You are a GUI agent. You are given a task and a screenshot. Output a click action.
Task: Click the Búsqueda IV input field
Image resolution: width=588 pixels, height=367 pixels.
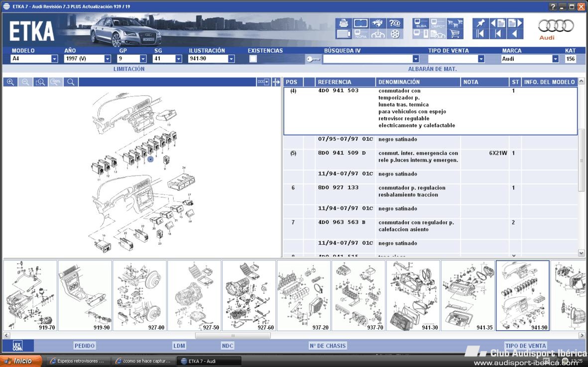(367, 59)
